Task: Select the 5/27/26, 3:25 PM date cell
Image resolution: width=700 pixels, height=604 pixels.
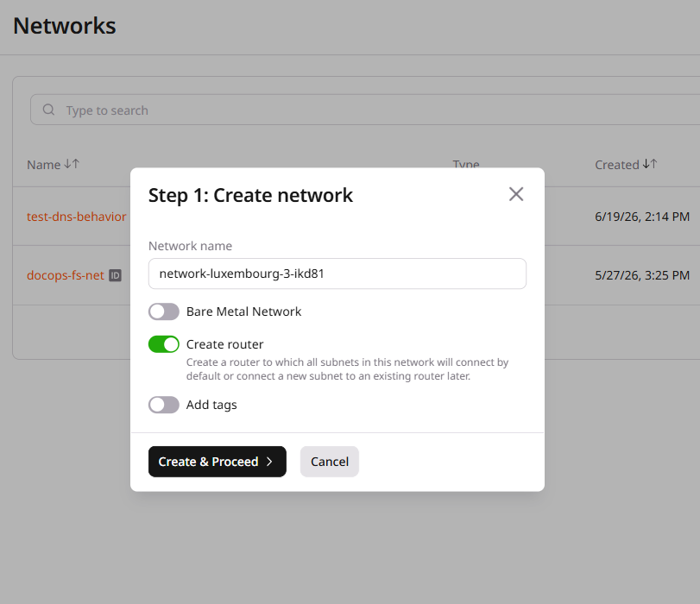Action: click(642, 275)
